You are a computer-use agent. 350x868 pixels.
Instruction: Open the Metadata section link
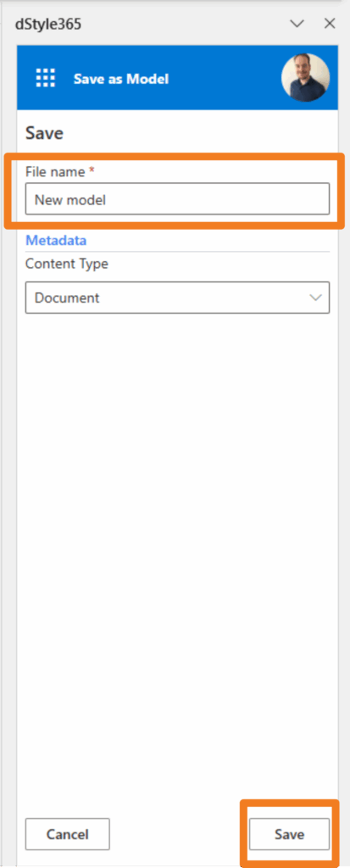click(56, 241)
